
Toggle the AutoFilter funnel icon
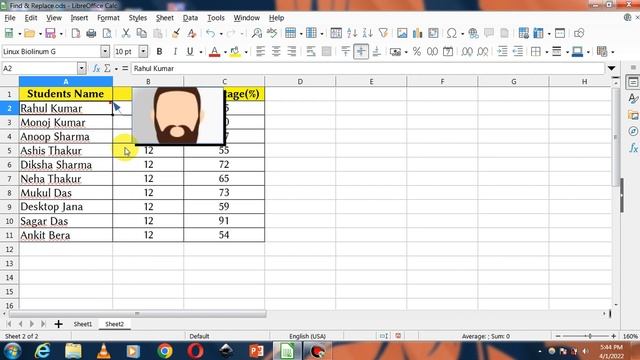[383, 33]
